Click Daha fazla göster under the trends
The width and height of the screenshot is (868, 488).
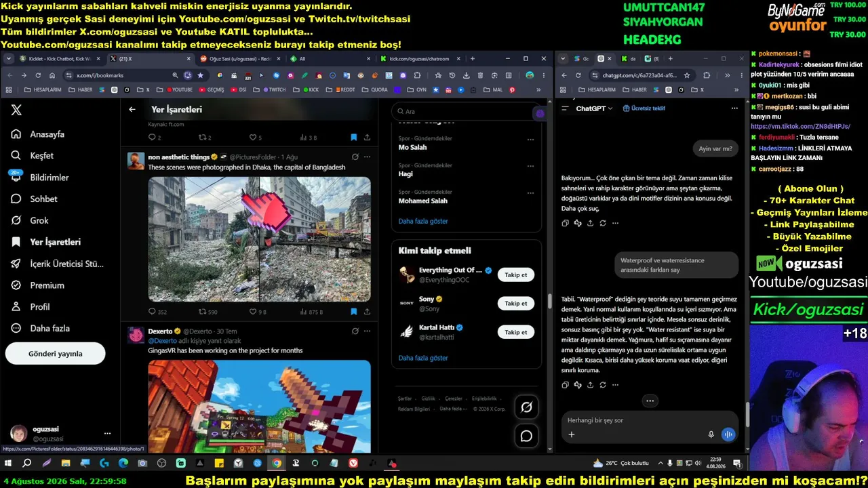point(423,222)
